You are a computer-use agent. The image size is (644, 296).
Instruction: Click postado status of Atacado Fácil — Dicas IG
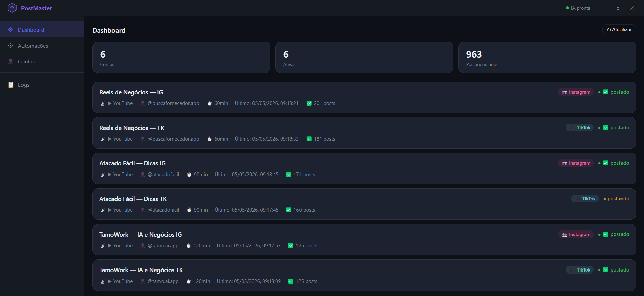tap(614, 163)
